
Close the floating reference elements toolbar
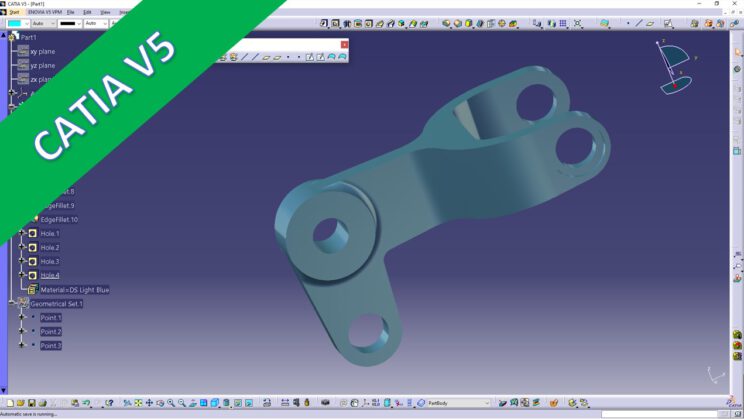pos(345,44)
